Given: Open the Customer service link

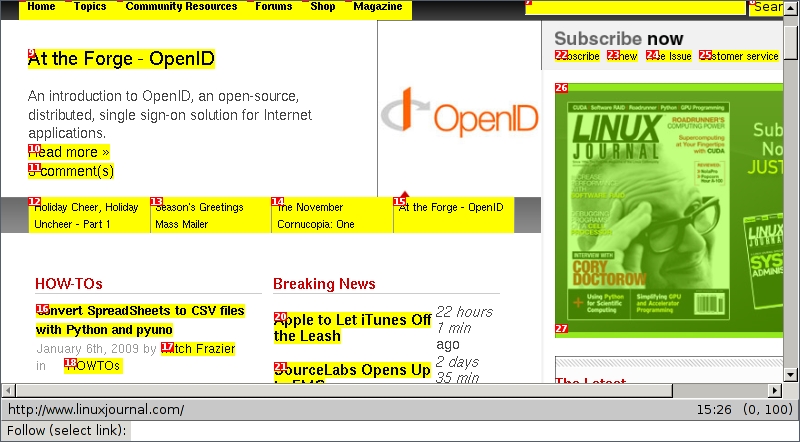Looking at the screenshot, I should [x=740, y=56].
